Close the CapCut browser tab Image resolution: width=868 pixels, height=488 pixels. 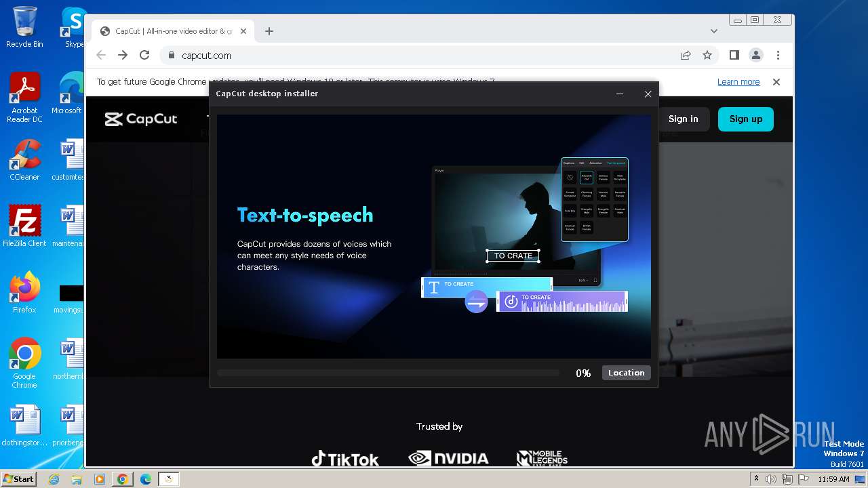coord(244,31)
